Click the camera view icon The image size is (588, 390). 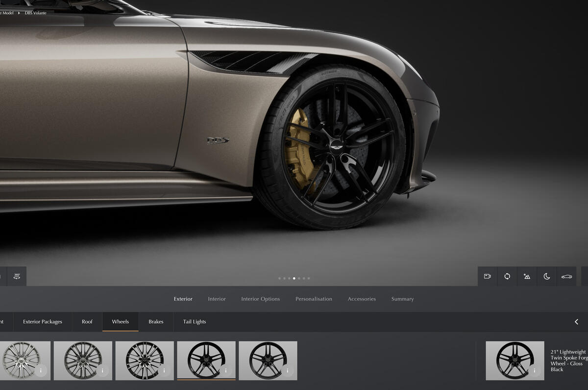click(x=487, y=276)
